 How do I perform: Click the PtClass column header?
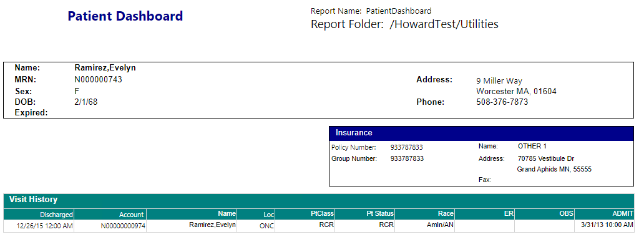305,214
